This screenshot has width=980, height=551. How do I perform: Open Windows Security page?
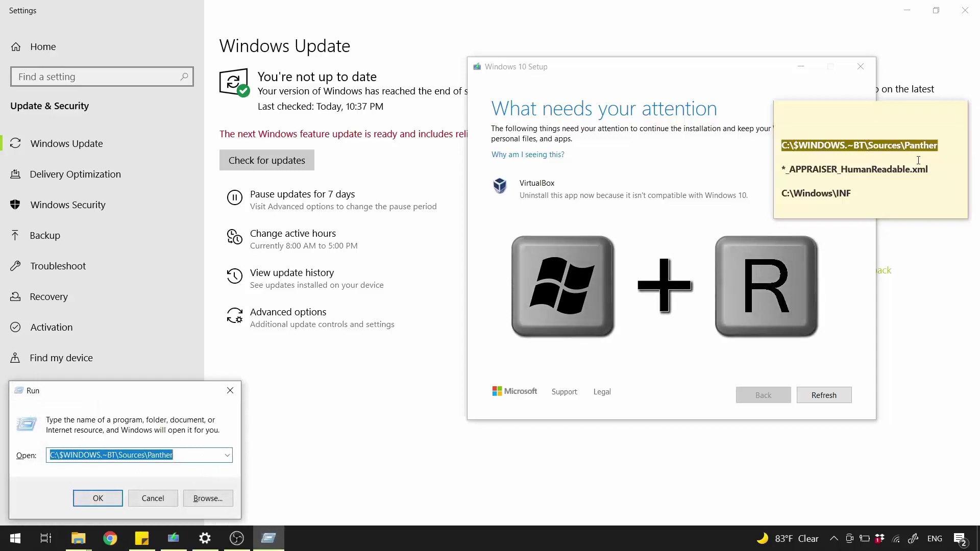click(x=68, y=205)
